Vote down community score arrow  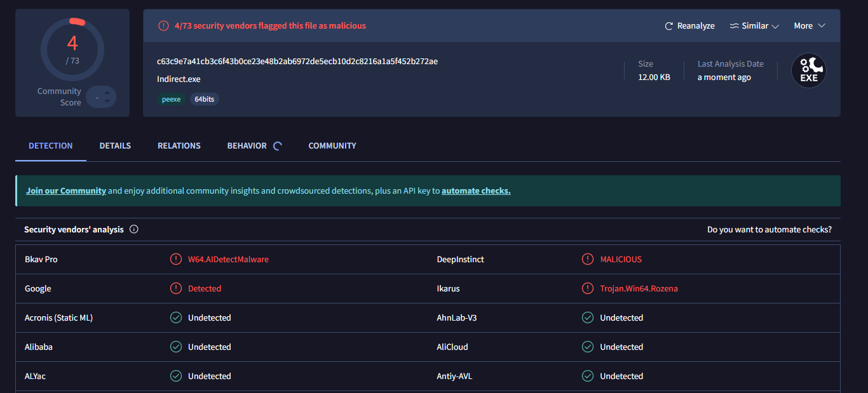coord(107,101)
